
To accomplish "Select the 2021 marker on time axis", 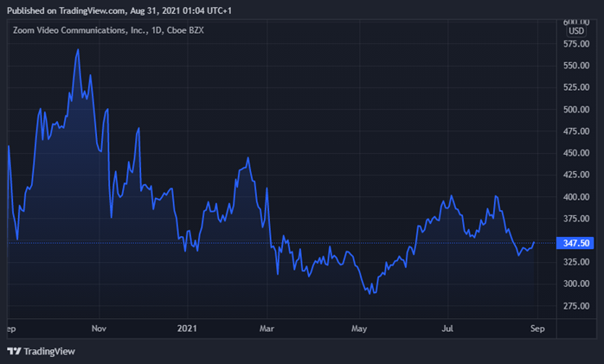I will point(188,329).
